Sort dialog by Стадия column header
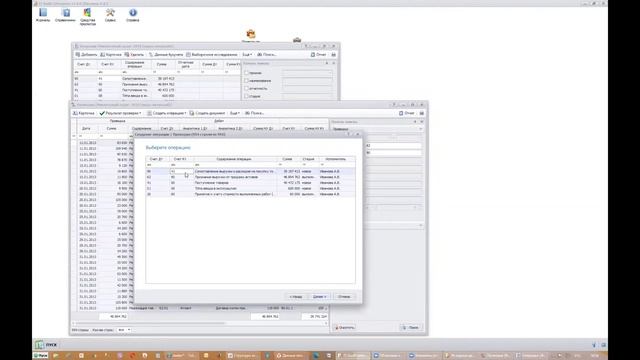The image size is (640, 360). 309,159
